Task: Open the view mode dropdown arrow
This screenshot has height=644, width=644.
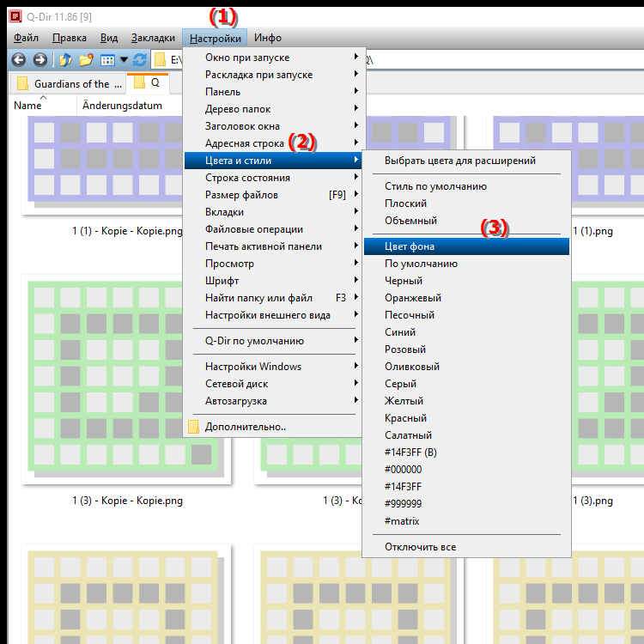Action: (124, 60)
